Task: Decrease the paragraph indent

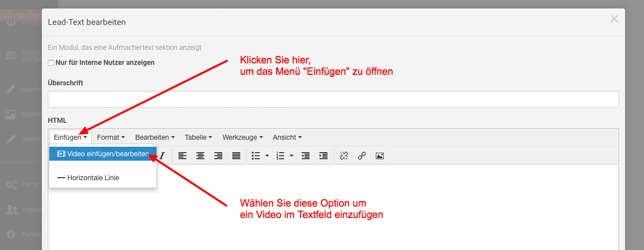Action: [306, 156]
